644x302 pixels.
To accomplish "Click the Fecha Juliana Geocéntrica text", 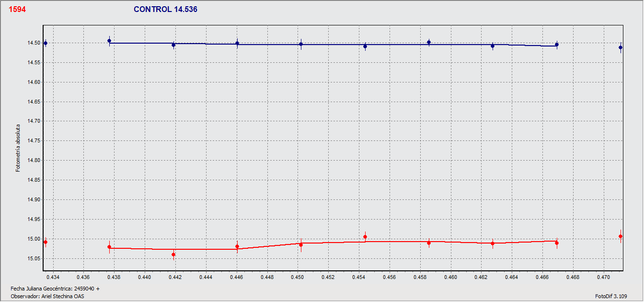I will tap(55, 289).
